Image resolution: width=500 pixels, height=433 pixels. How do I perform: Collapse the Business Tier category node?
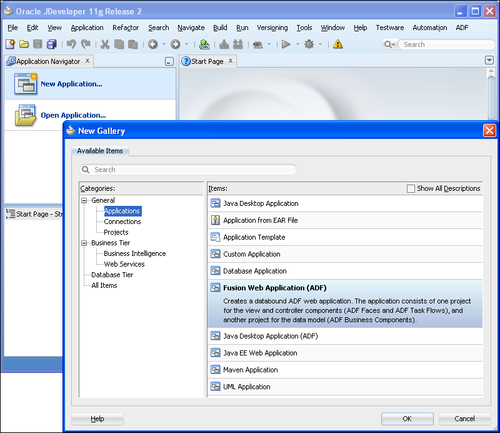pyautogui.click(x=84, y=243)
